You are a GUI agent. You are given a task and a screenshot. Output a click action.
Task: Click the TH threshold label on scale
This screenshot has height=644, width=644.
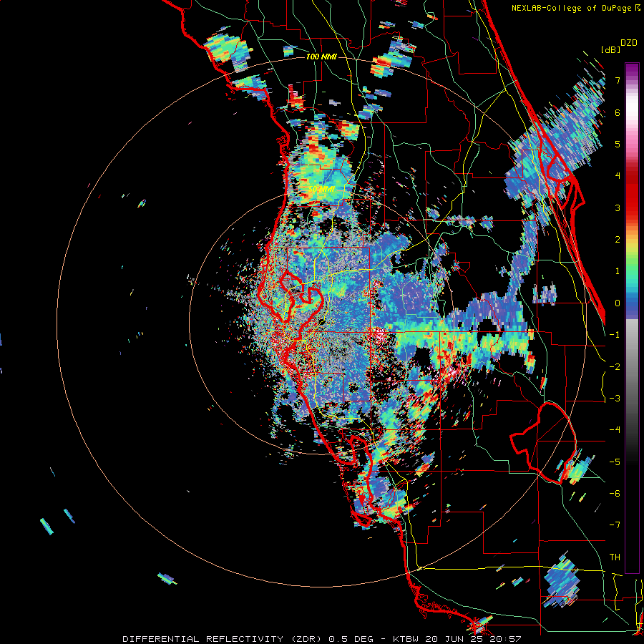pyautogui.click(x=615, y=557)
